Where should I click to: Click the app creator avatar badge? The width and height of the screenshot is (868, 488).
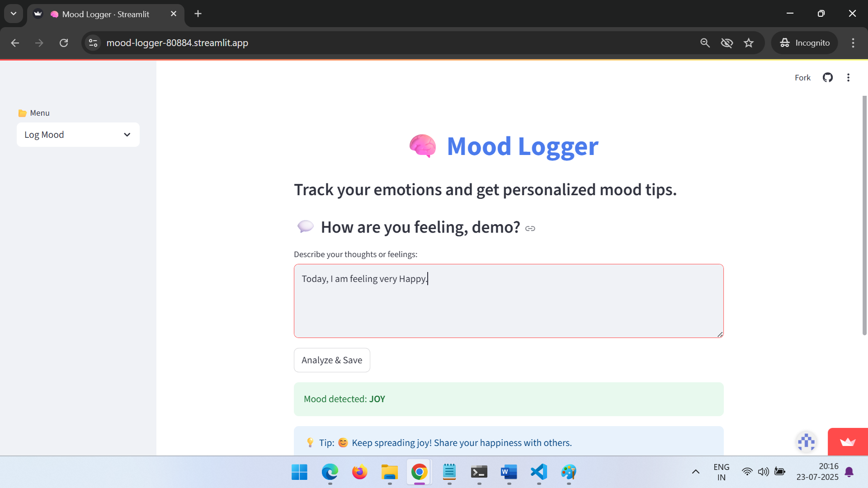coord(807,442)
